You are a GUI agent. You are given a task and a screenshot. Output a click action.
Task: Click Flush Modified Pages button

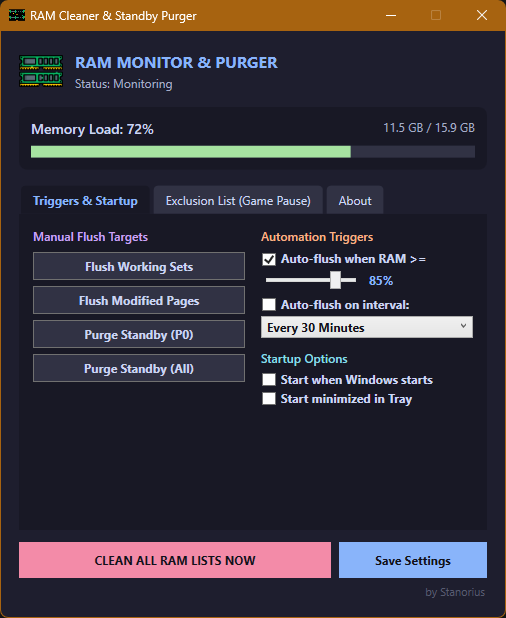139,300
